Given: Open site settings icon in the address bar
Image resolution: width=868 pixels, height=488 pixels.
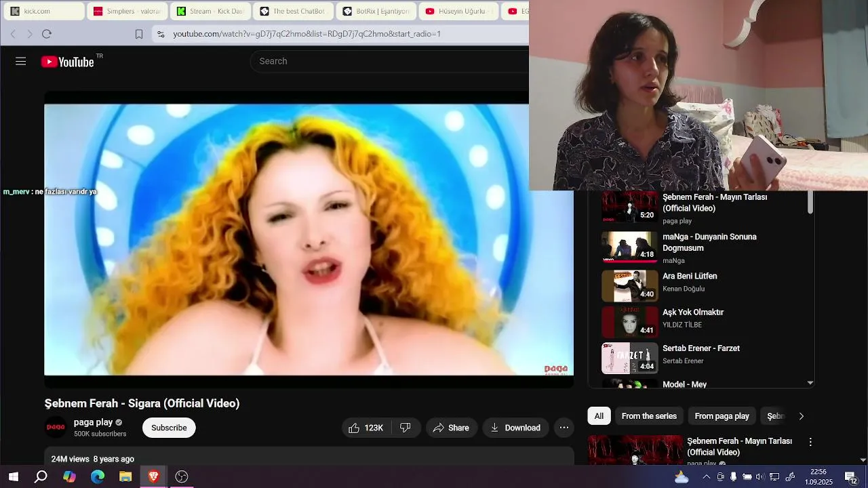Looking at the screenshot, I should tap(160, 34).
